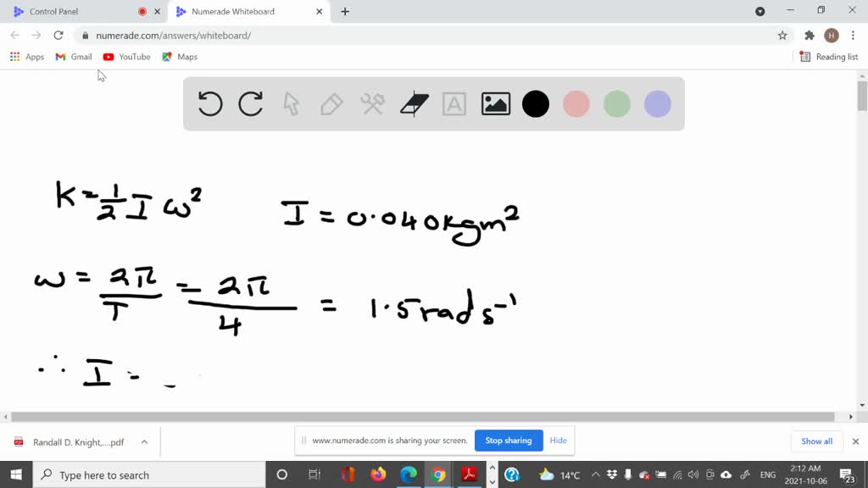Pick the black color swatch
Viewport: 868px width, 488px height.
point(536,104)
